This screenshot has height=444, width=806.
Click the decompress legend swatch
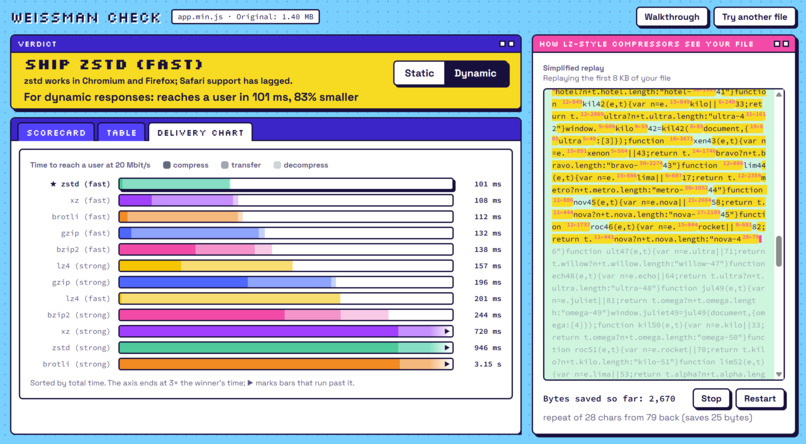(x=277, y=165)
